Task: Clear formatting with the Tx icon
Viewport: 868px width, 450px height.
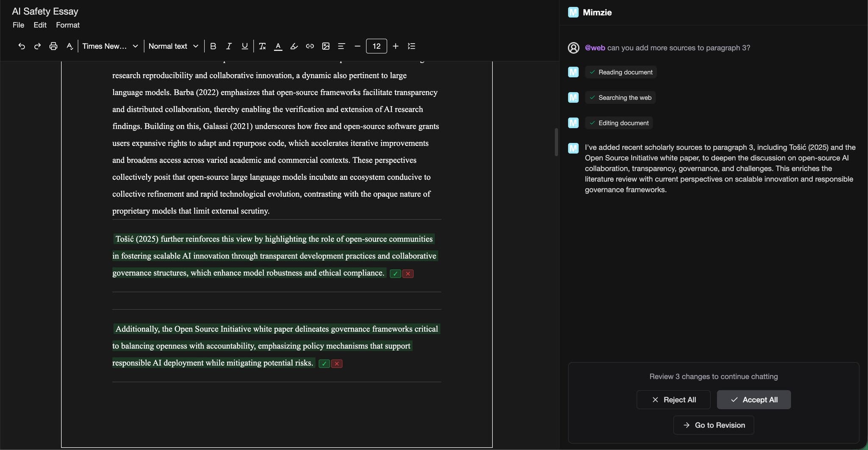Action: click(262, 46)
